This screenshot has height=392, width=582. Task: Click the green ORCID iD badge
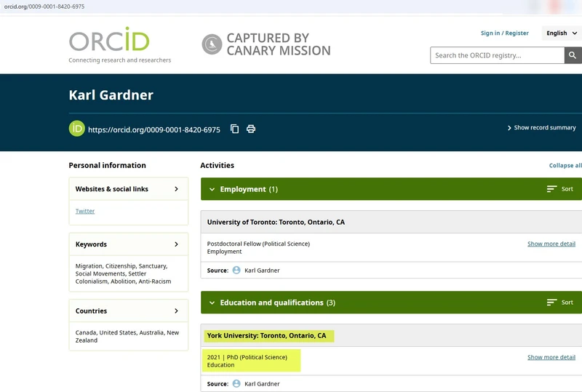76,129
